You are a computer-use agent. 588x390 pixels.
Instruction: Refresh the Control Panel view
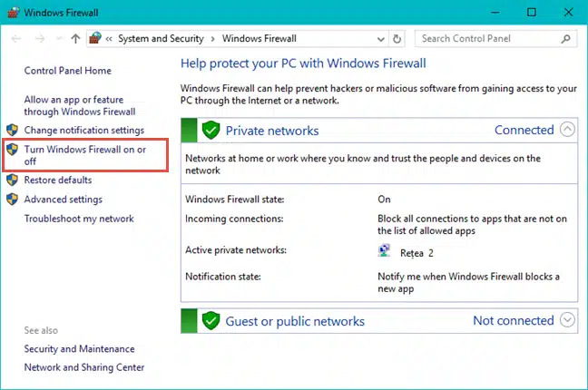point(397,39)
